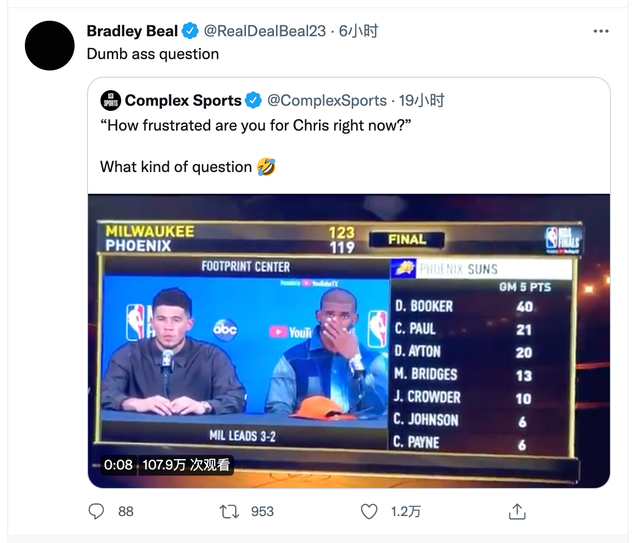Play the embedded press conference video
The image size is (640, 543).
coord(348,340)
